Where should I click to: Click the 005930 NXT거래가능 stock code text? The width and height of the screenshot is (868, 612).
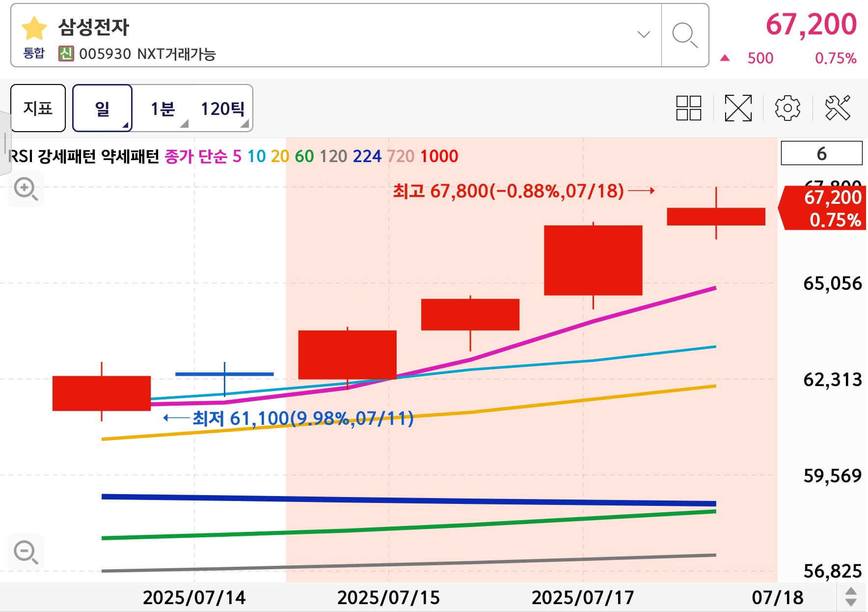tap(147, 54)
